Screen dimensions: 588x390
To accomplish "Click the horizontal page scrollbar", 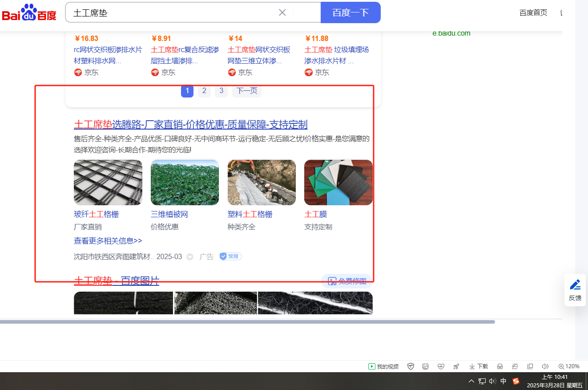I will pos(247,321).
